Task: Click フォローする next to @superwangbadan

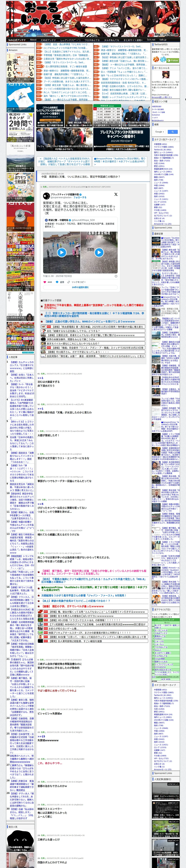Action: [x=80, y=197]
